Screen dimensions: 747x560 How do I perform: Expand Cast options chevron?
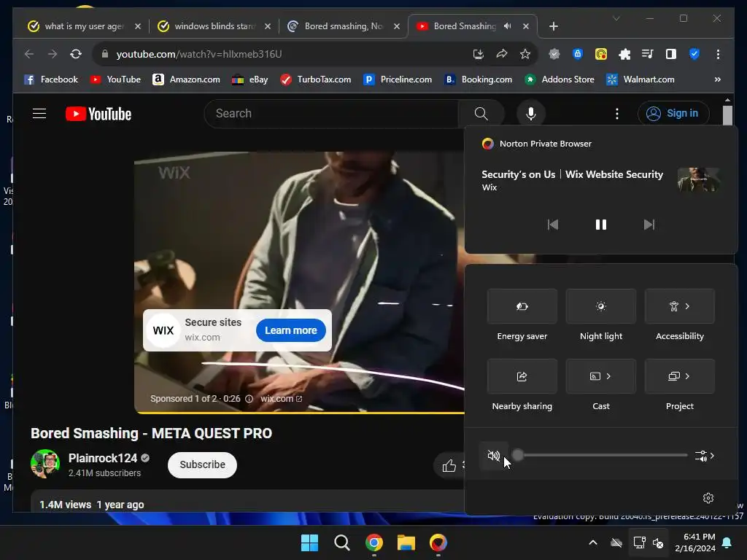point(608,376)
